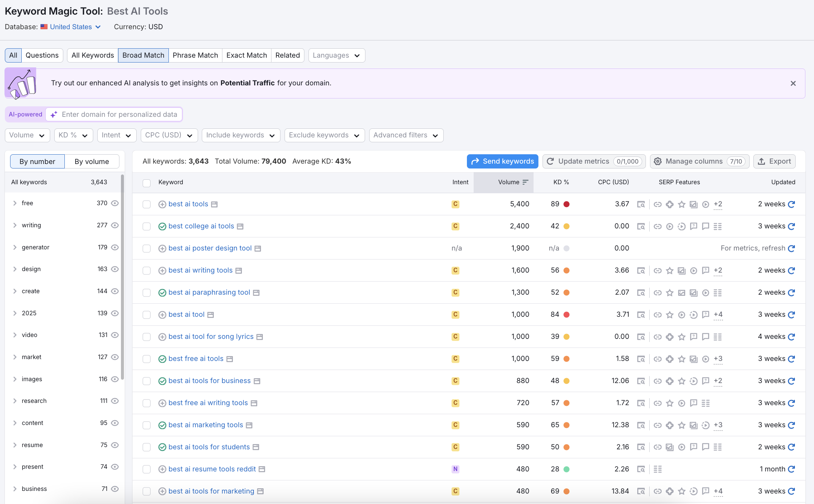Tick the select-all checkbox in table header
Image resolution: width=814 pixels, height=504 pixels.
tap(146, 183)
